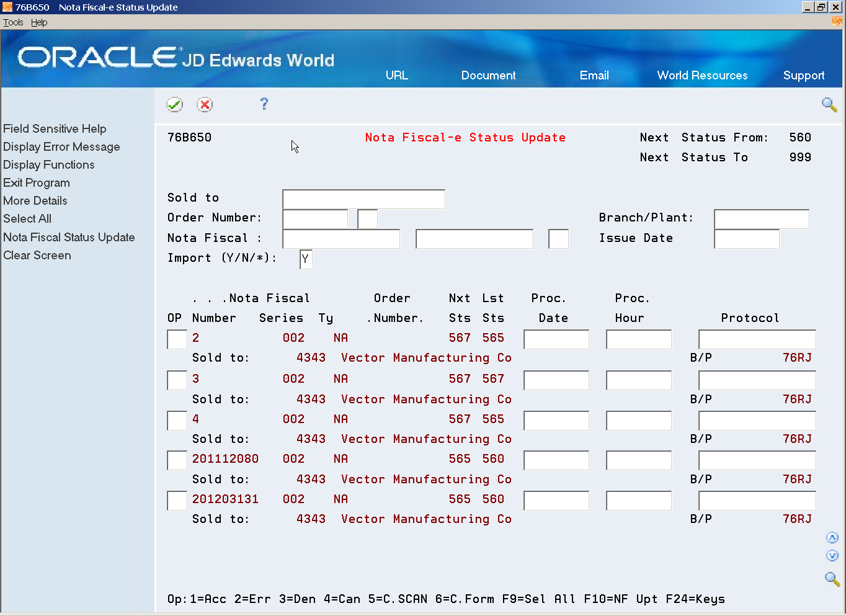Click OP field for Nota Fiscal 3

177,380
